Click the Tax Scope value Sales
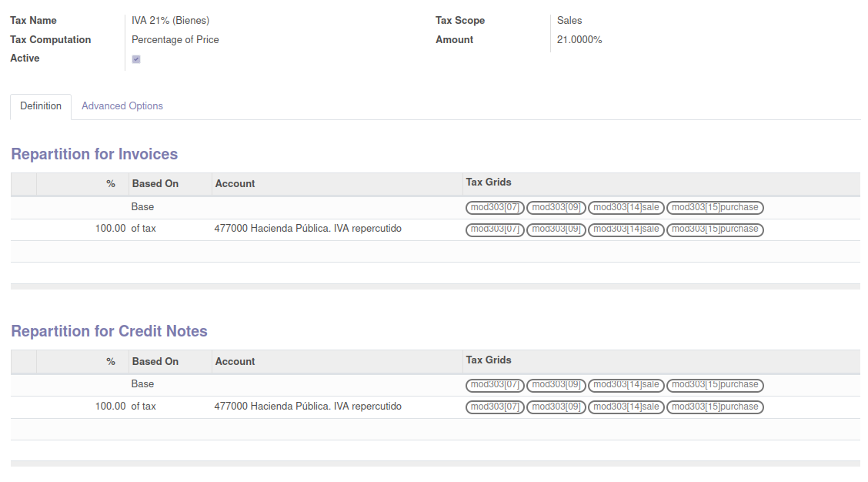 pos(569,21)
